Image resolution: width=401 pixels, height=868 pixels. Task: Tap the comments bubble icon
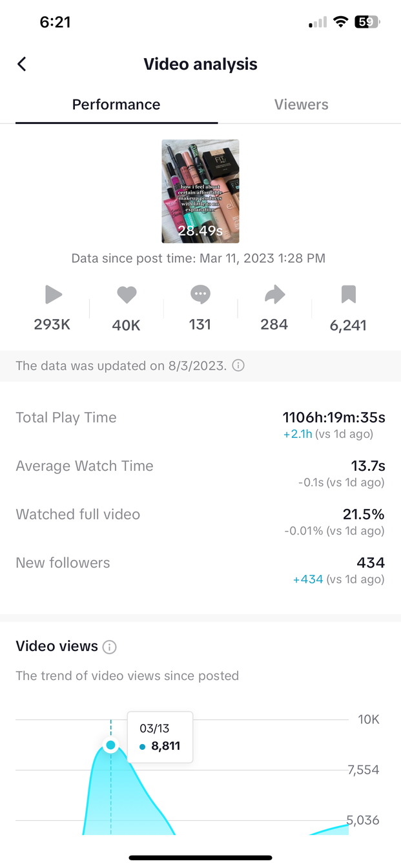200,295
